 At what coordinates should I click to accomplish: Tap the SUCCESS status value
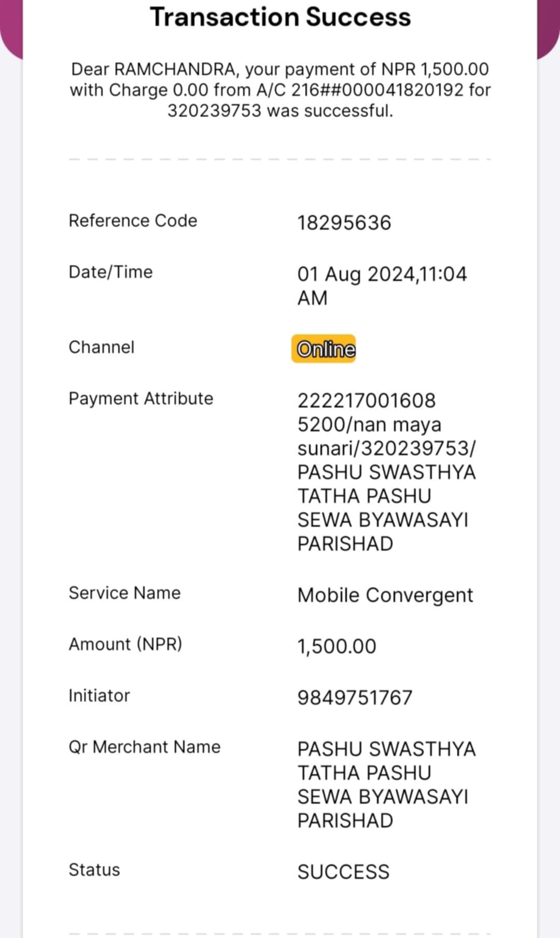pyautogui.click(x=343, y=872)
